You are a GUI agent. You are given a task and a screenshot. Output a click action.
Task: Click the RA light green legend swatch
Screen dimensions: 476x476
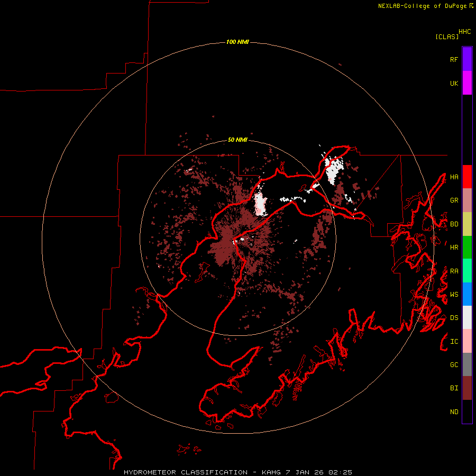[x=467, y=271]
